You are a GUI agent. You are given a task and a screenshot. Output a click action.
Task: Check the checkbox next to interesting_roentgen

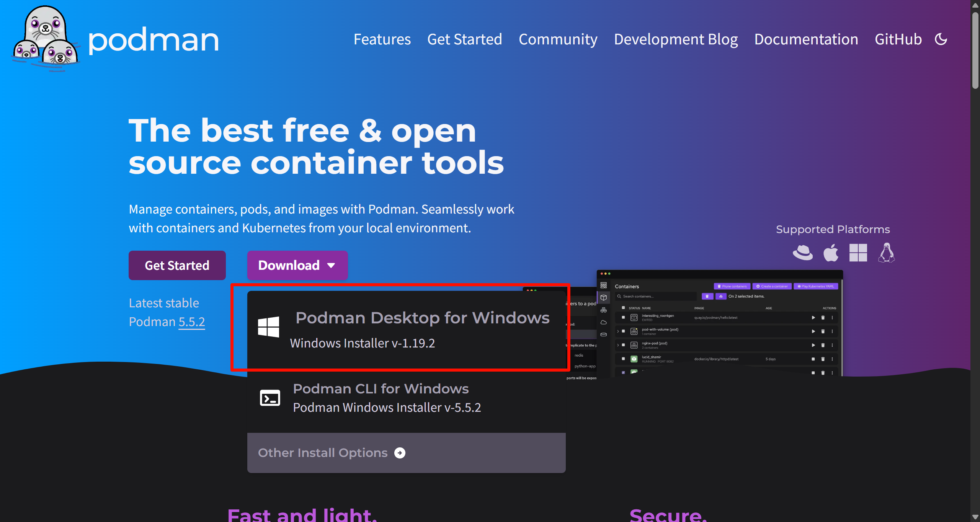[623, 317]
